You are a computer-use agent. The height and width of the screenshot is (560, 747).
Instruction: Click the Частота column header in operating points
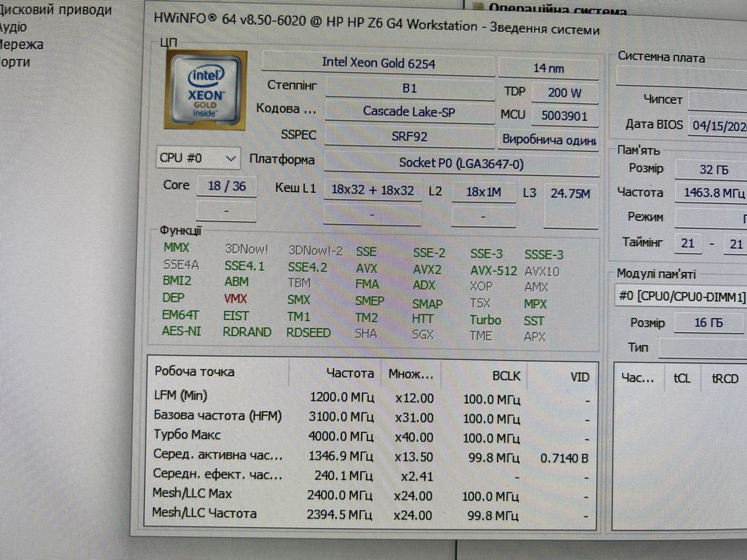point(335,373)
